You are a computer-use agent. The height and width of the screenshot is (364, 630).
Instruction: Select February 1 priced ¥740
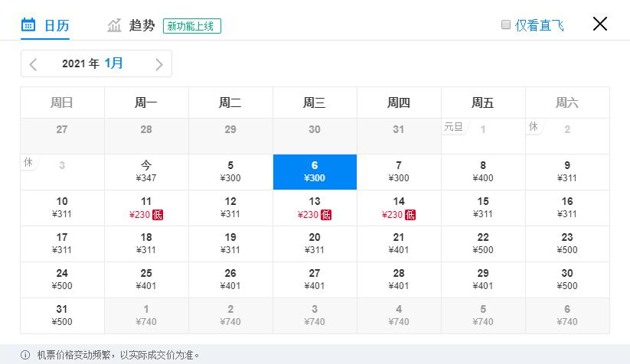(146, 315)
